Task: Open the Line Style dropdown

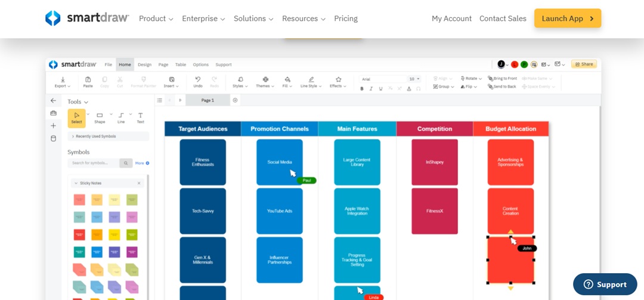Action: point(311,82)
